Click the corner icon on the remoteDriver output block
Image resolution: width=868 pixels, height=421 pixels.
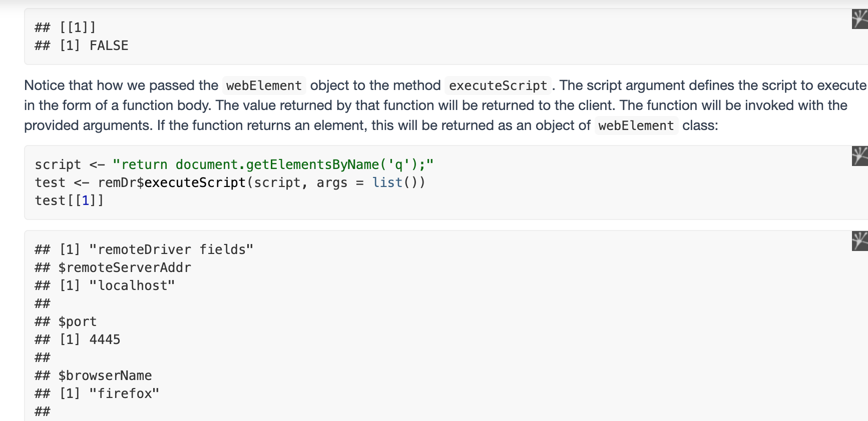click(860, 241)
